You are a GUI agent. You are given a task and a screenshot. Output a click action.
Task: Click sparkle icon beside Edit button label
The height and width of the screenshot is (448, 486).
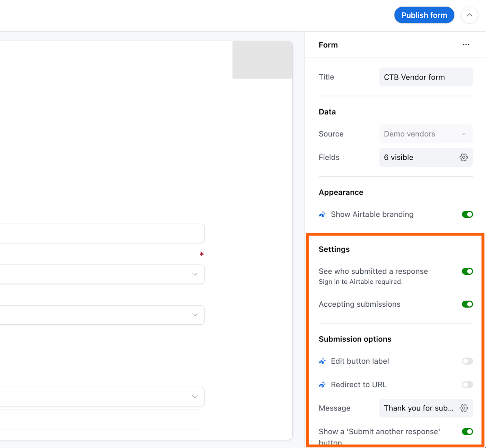tap(322, 361)
